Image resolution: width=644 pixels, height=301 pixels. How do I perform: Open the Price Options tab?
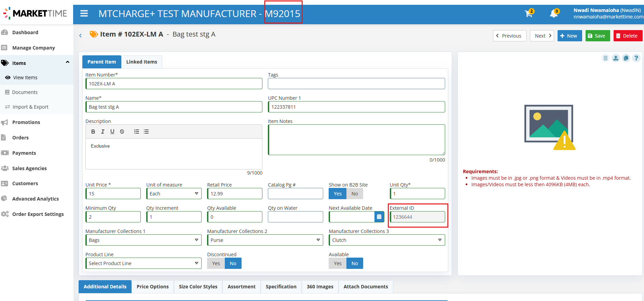pyautogui.click(x=153, y=287)
